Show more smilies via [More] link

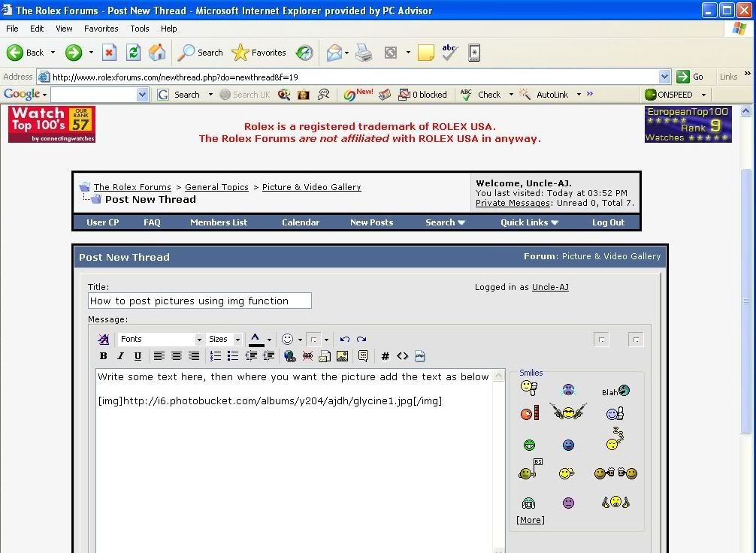pyautogui.click(x=531, y=520)
